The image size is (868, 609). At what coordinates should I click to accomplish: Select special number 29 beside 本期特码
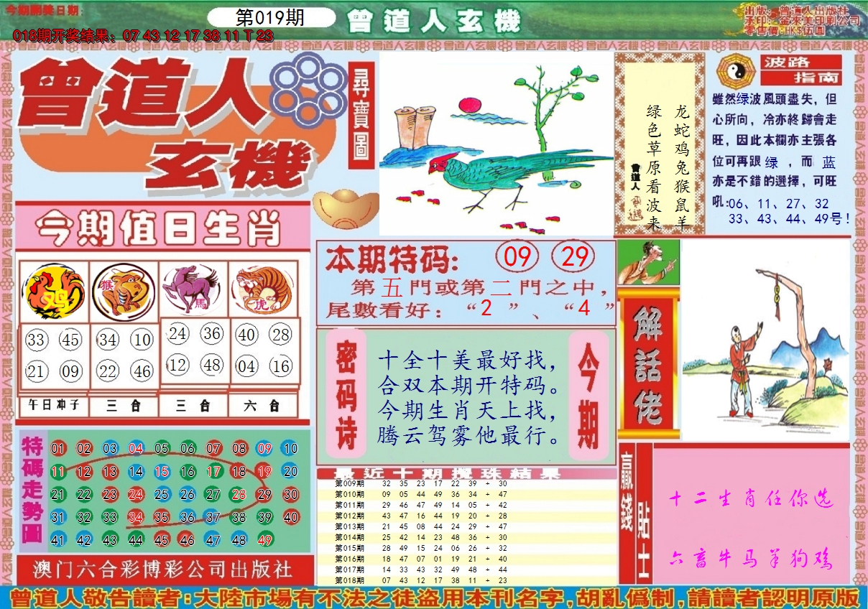pyautogui.click(x=575, y=257)
